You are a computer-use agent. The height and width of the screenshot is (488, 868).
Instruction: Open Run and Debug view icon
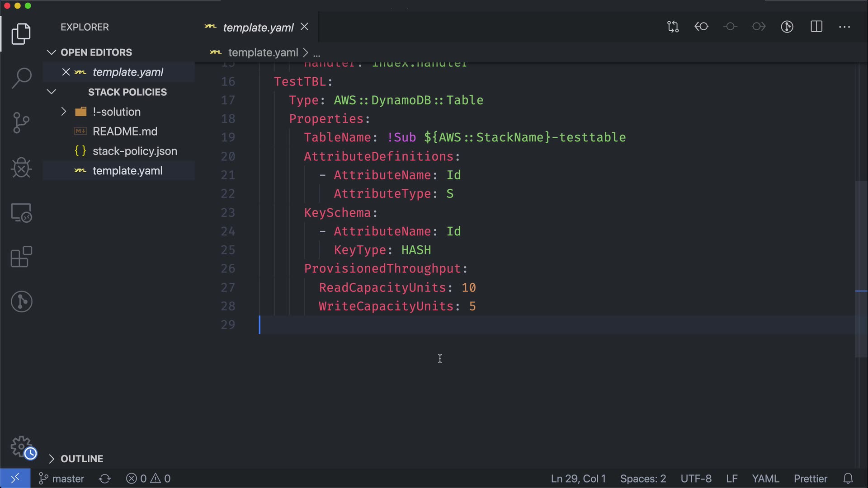[x=21, y=168]
